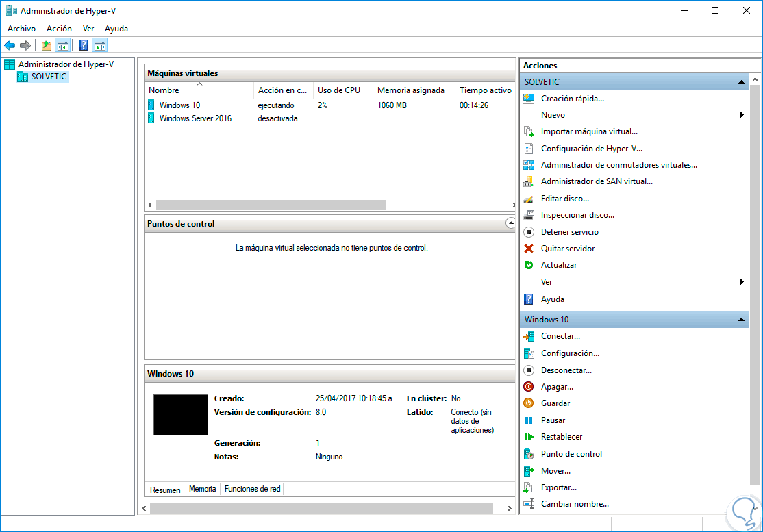Click the Forward arrow toolbar icon
Viewport: 763px width, 532px height.
coord(25,46)
